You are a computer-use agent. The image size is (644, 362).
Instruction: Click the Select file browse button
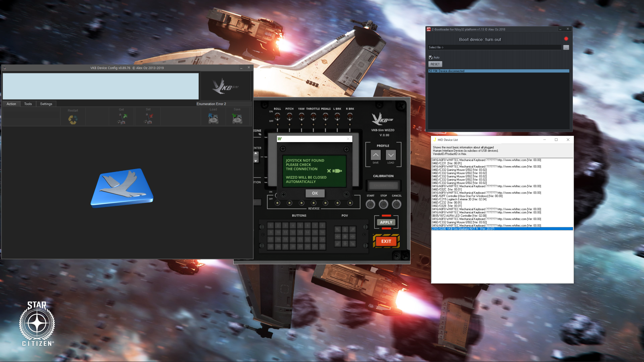coord(566,47)
